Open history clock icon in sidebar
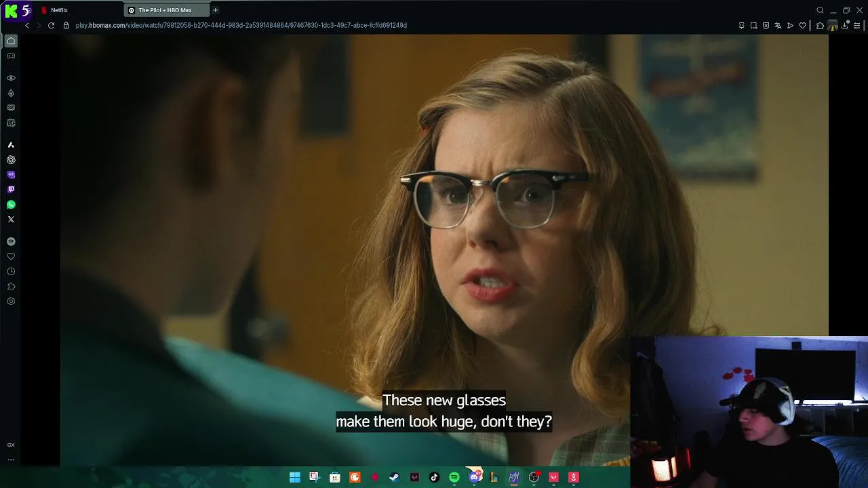 point(11,271)
